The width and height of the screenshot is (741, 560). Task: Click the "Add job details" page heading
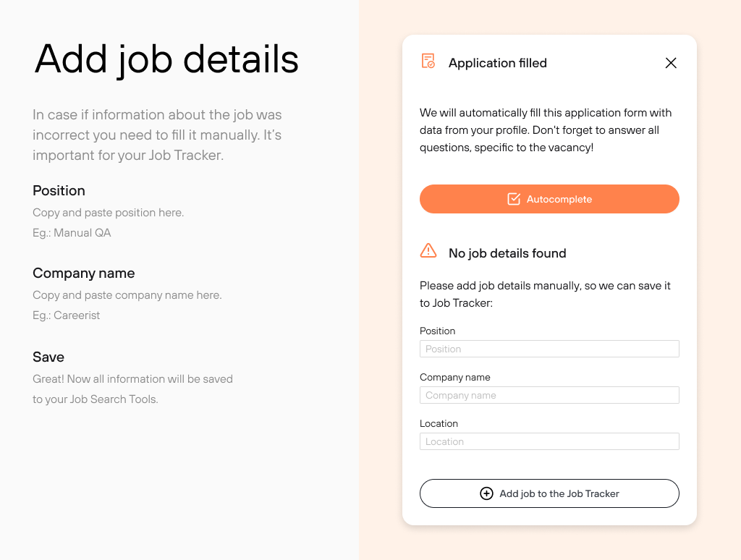[166, 60]
